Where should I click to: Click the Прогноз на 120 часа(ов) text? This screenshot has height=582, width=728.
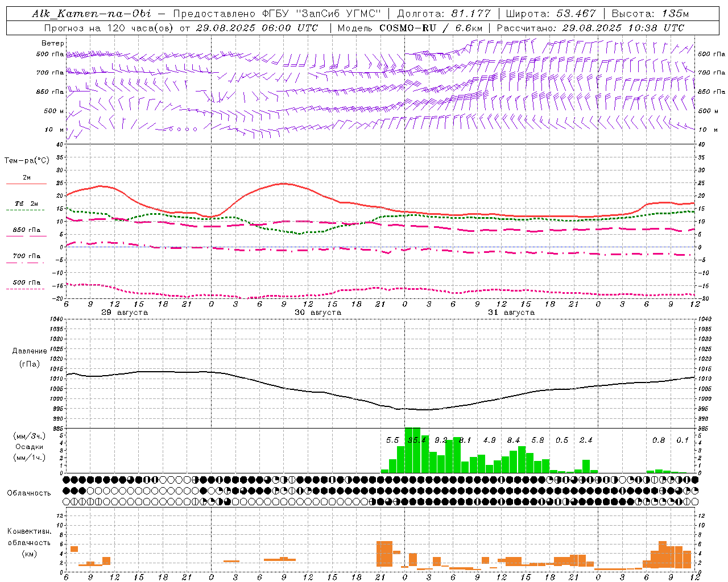pos(109,27)
